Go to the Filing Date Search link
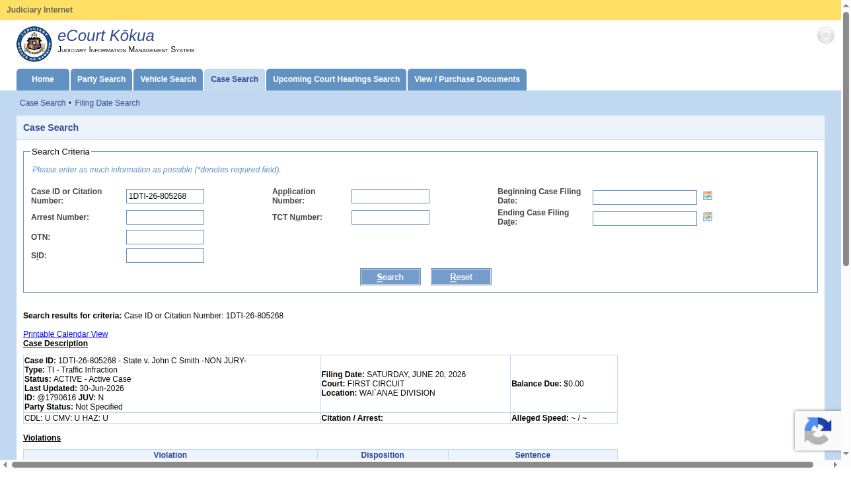This screenshot has width=851, height=504. click(107, 103)
